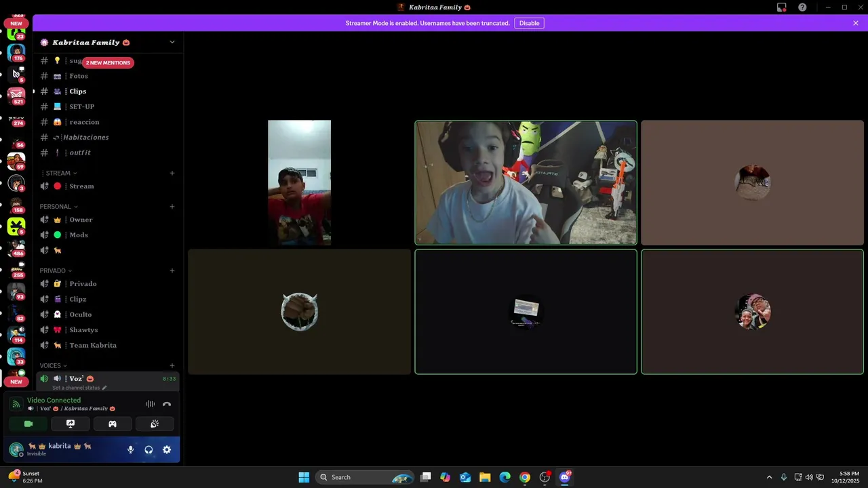Dismiss the Streamer Mode banner
Screen dimensions: 868x488
click(856, 23)
